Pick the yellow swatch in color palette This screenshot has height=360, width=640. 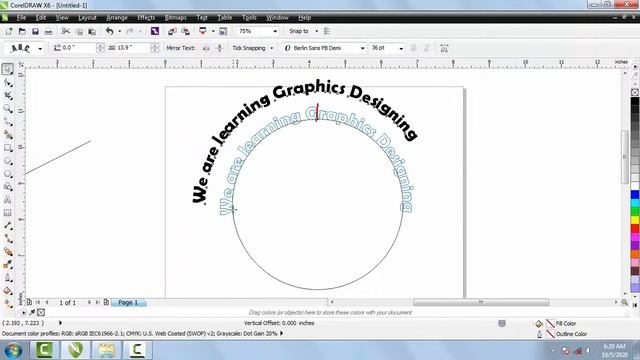(x=635, y=220)
